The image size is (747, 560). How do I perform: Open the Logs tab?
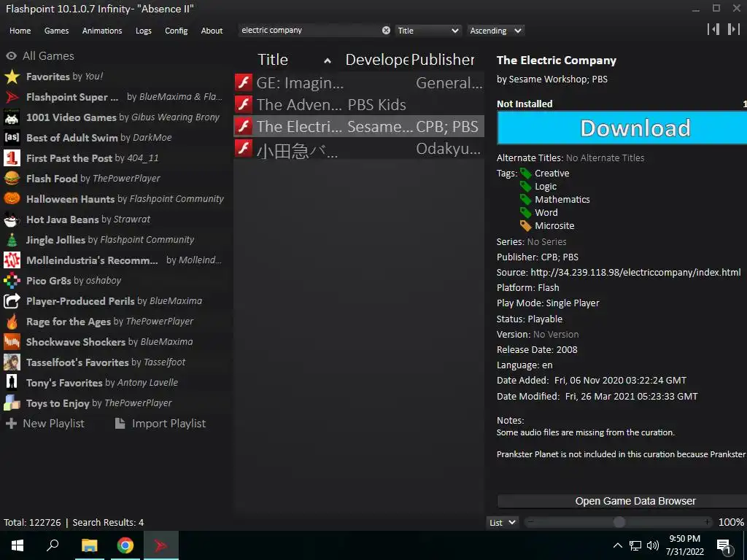tap(144, 31)
